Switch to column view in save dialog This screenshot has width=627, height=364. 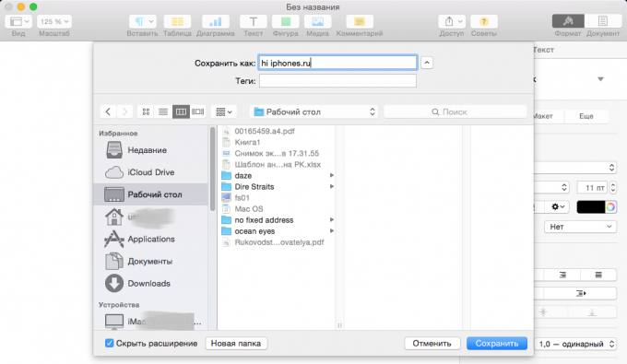tap(181, 112)
